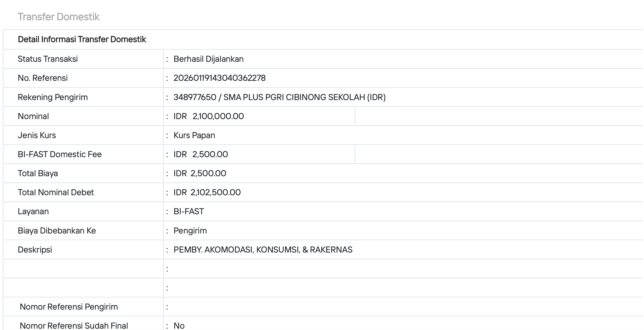Viewport: 644px width, 330px height.
Task: Click the Rekening Pengirim label
Action: [x=52, y=97]
